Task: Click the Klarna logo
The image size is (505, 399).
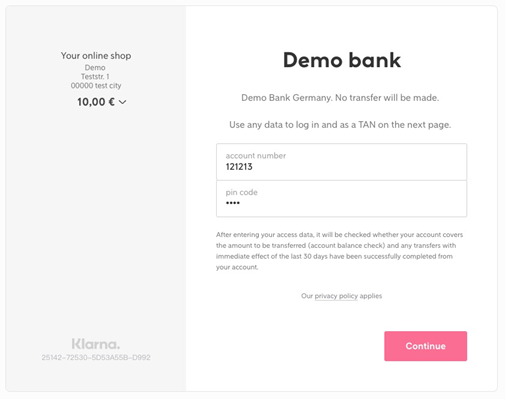Action: pos(96,344)
